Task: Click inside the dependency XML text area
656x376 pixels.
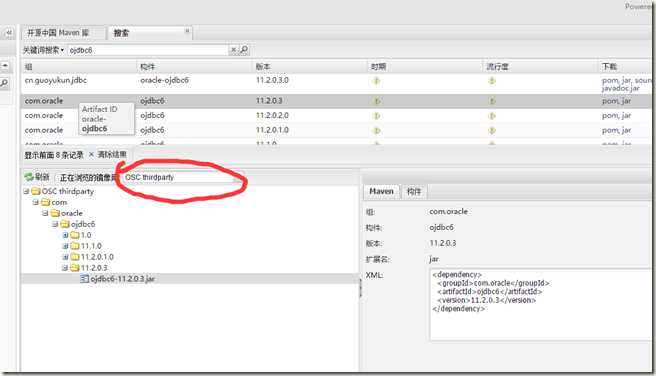Action: click(x=542, y=304)
